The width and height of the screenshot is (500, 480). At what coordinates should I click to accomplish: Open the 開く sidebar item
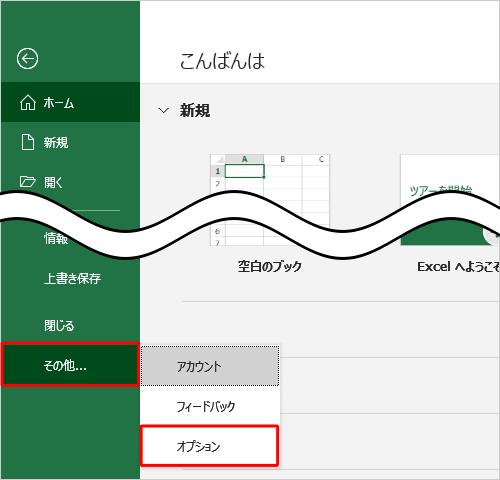(70, 182)
